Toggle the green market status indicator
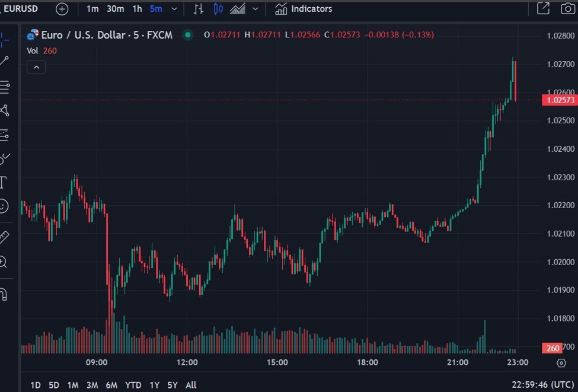 tap(188, 35)
